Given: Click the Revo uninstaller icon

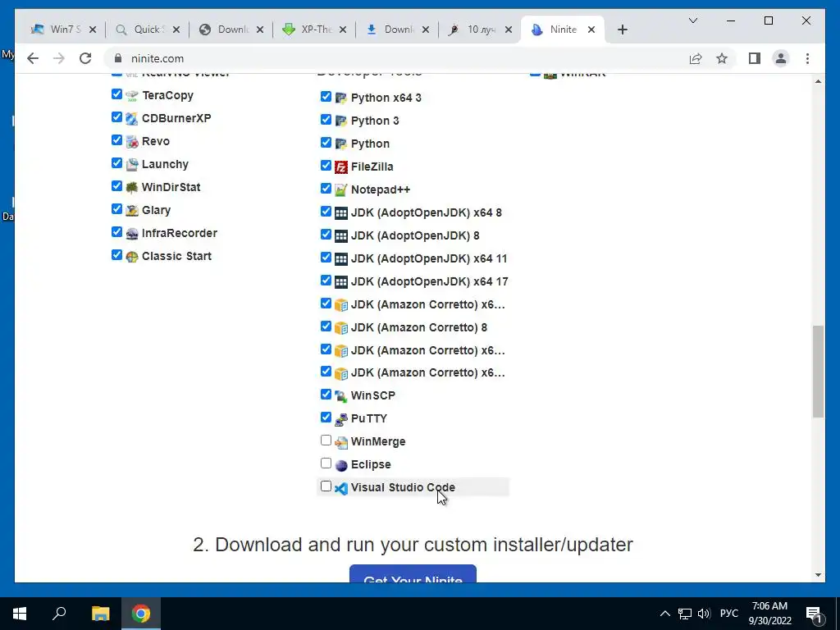Looking at the screenshot, I should pos(132,141).
